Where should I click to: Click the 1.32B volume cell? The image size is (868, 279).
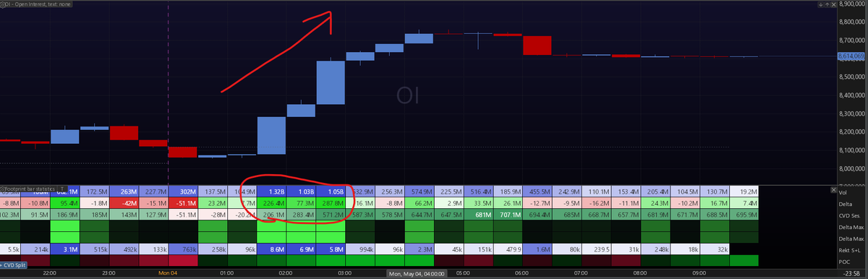click(272, 192)
